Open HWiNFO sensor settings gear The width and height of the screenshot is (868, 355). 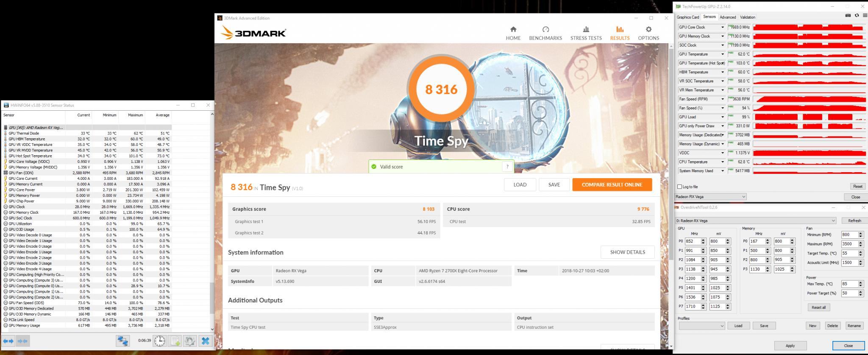pos(190,341)
